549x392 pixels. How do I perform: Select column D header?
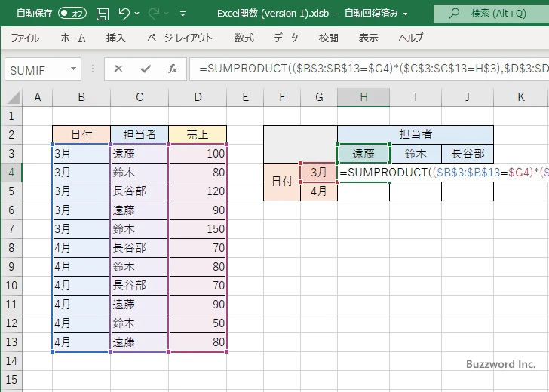tap(198, 97)
